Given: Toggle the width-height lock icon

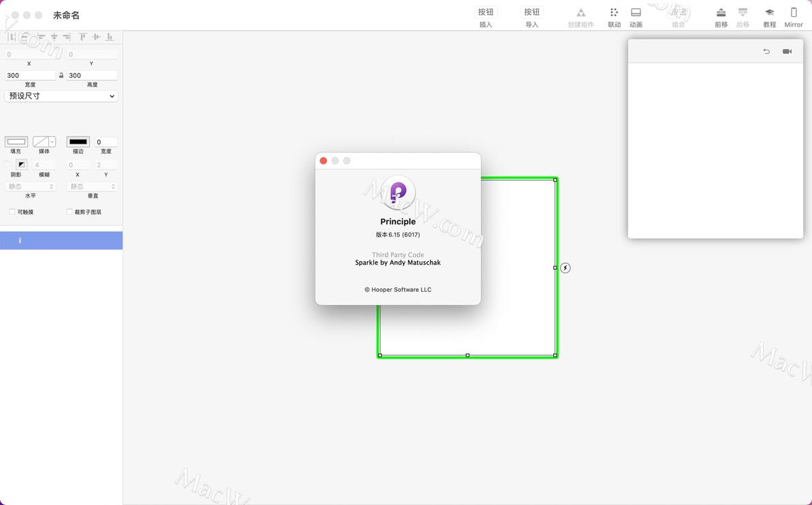Looking at the screenshot, I should [x=61, y=75].
